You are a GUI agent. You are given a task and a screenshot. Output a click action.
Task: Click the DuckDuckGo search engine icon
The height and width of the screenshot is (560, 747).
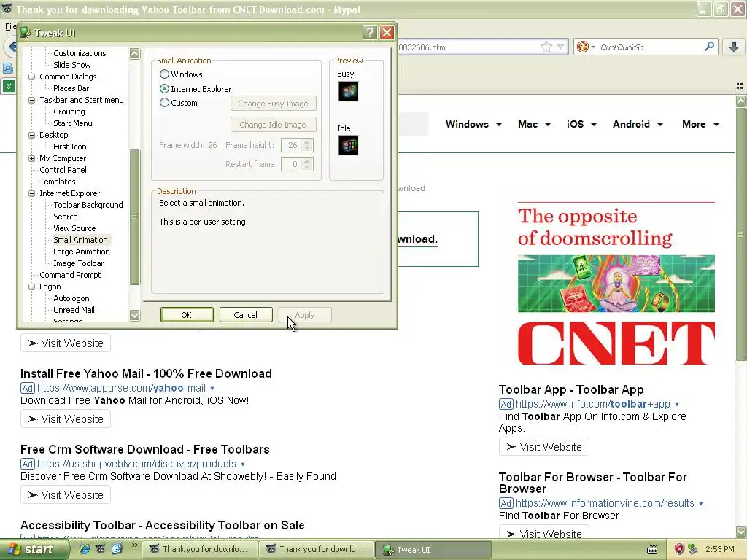pyautogui.click(x=582, y=47)
